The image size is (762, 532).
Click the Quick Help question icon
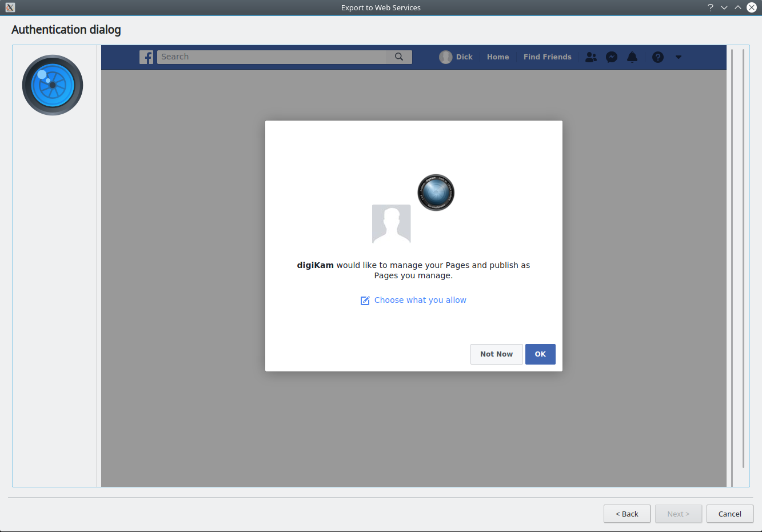point(658,57)
